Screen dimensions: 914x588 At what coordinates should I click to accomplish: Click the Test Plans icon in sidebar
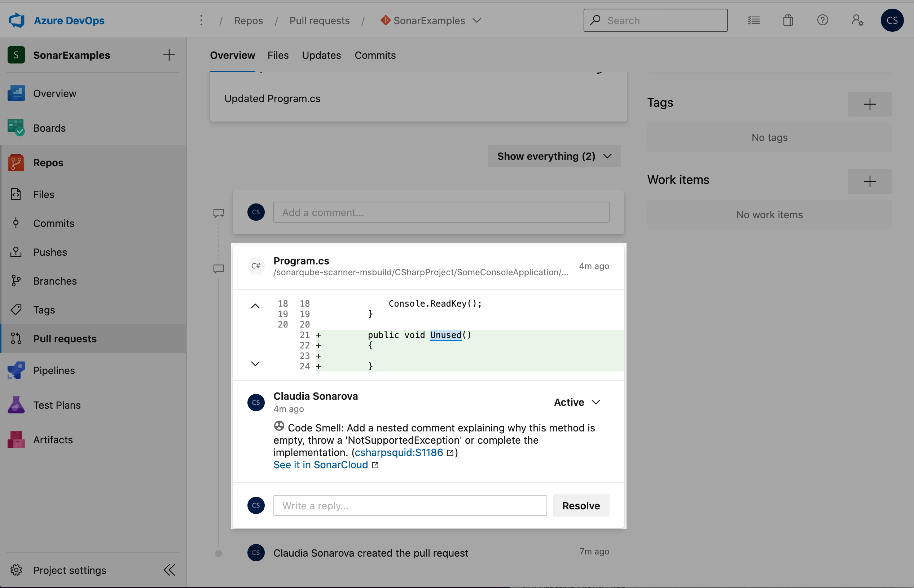17,404
